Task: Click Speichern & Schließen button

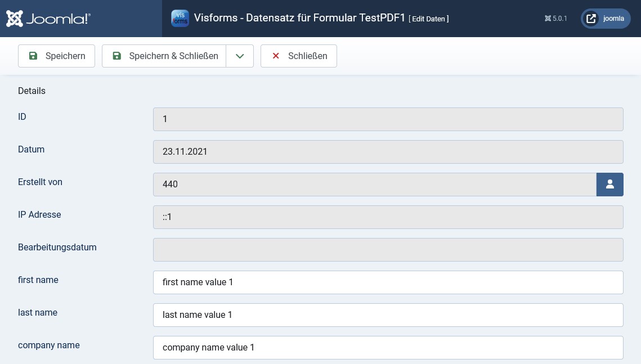Action: click(164, 56)
